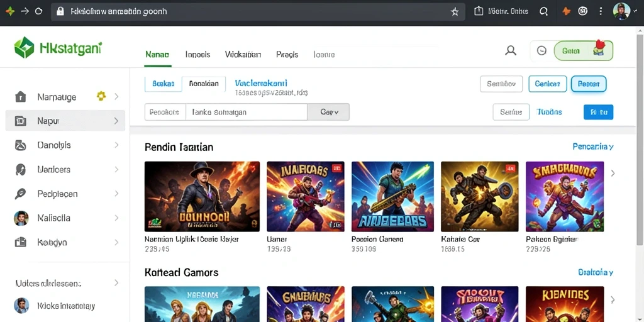Click the green leaf icon at browser top left
Screen dimensions: 644x322
pyautogui.click(x=10, y=11)
